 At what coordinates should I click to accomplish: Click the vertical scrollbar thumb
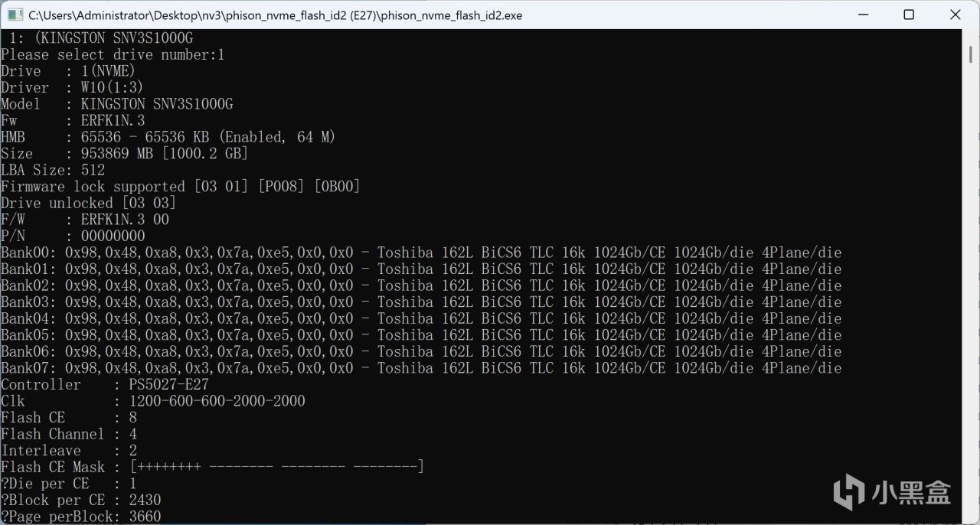(971, 54)
